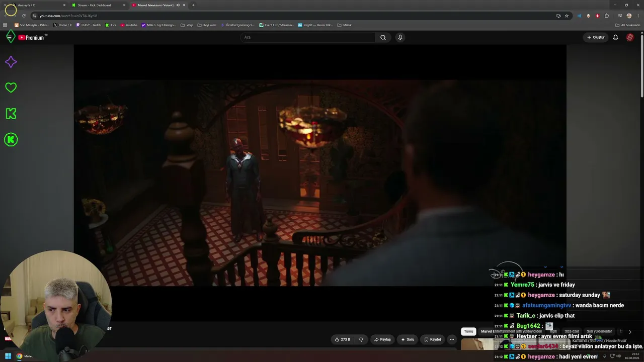
Task: Click the green heart overlay icon
Action: point(11,87)
